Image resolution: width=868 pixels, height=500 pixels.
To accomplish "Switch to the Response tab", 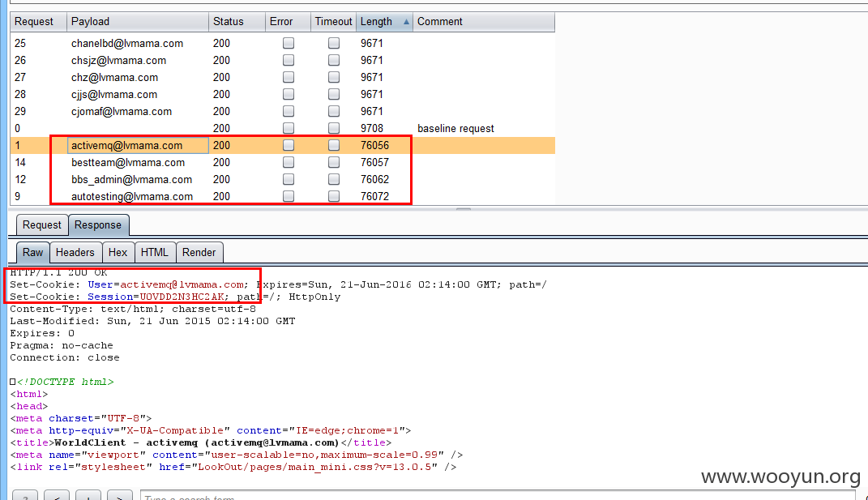I will pos(98,224).
